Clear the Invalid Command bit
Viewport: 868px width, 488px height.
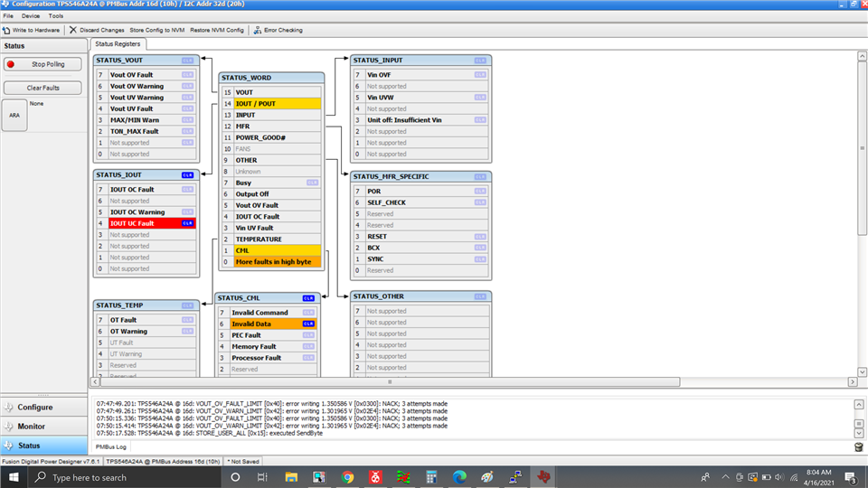[x=308, y=313]
